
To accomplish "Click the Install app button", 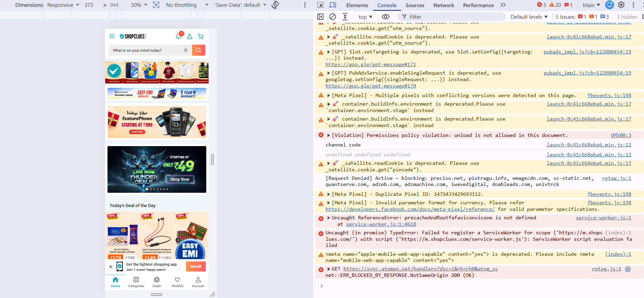I will [x=196, y=266].
